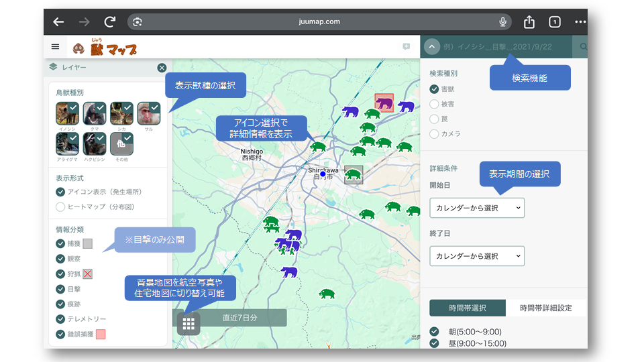Toggle the クマ bear species icon
Screen dimensions: 644x362
(x=94, y=114)
